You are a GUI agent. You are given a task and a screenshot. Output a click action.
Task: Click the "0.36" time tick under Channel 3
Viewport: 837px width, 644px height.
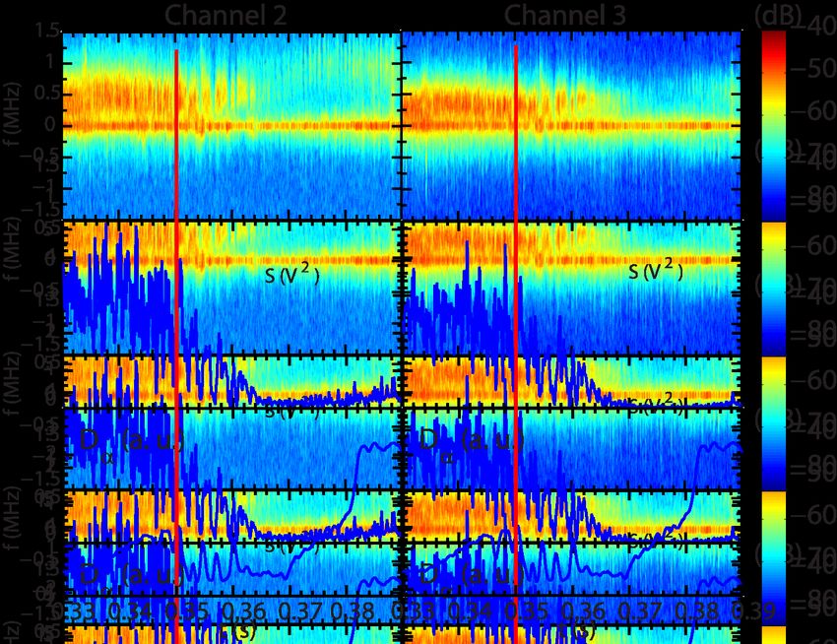tap(584, 611)
